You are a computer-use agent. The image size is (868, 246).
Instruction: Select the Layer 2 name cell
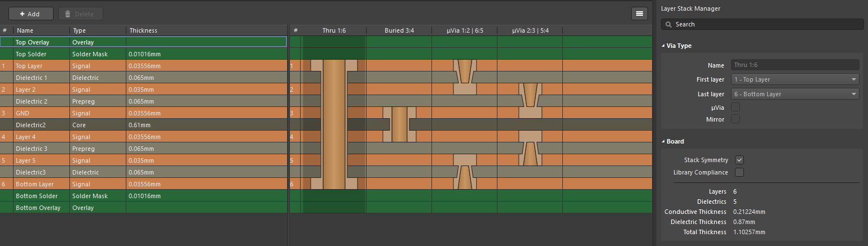42,90
